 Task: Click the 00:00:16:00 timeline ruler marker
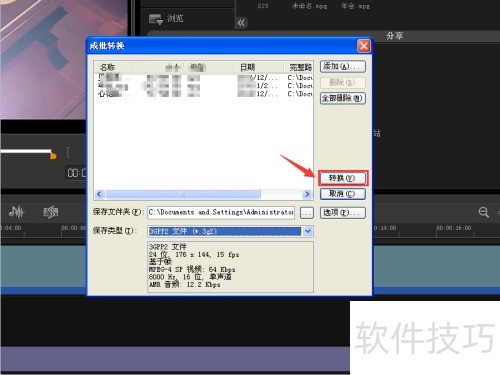click(454, 228)
